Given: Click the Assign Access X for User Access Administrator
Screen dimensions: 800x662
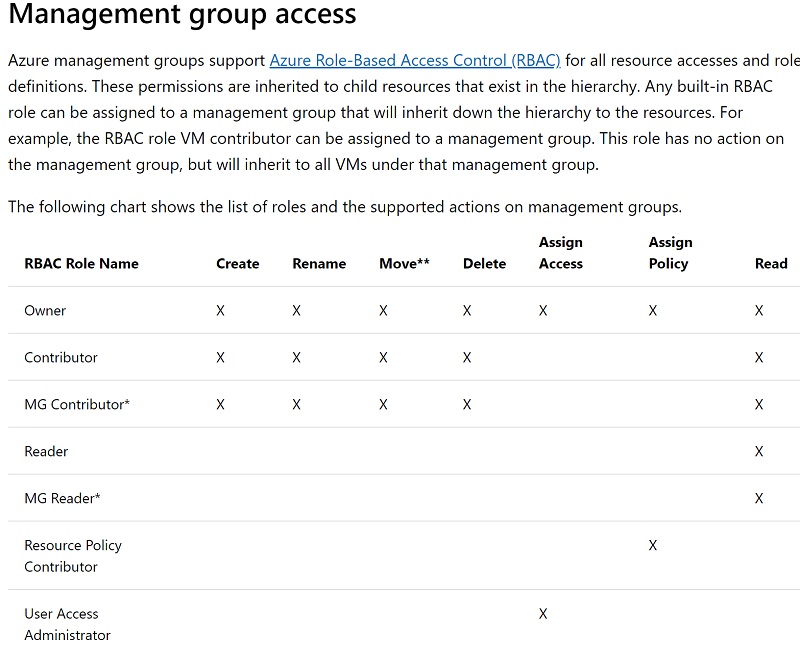Looking at the screenshot, I should pyautogui.click(x=543, y=614).
